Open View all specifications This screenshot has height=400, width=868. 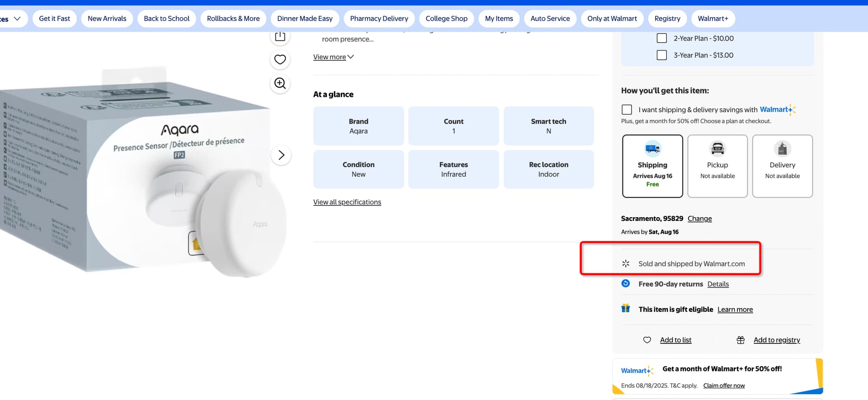point(347,202)
